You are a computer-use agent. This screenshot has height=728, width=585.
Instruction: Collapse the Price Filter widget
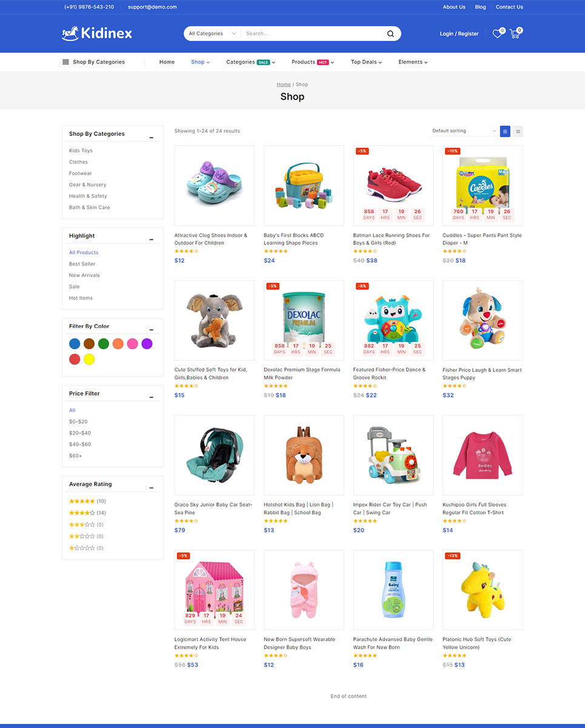pos(152,397)
